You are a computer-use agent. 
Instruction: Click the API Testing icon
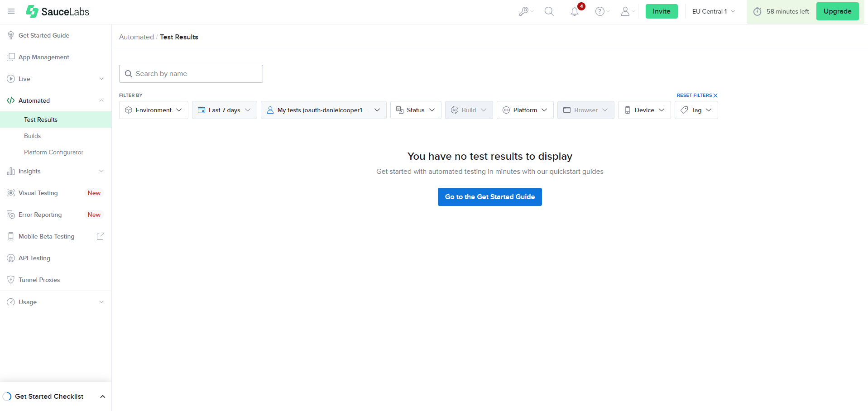(11, 258)
